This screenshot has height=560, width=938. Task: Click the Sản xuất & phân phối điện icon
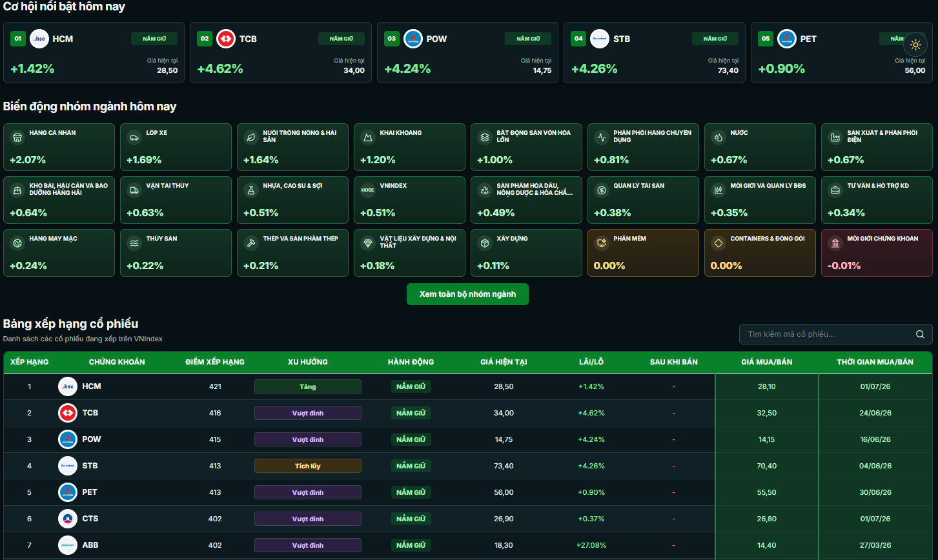(835, 137)
